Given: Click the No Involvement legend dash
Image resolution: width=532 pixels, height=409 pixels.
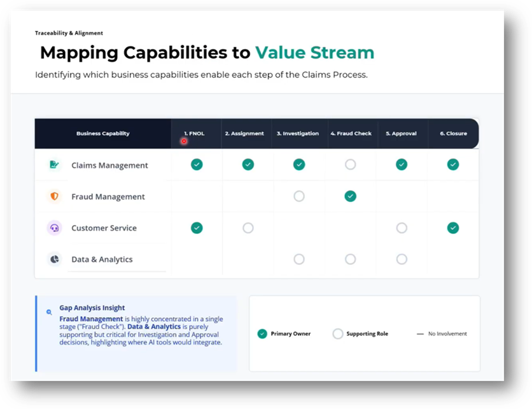Looking at the screenshot, I should tap(420, 334).
